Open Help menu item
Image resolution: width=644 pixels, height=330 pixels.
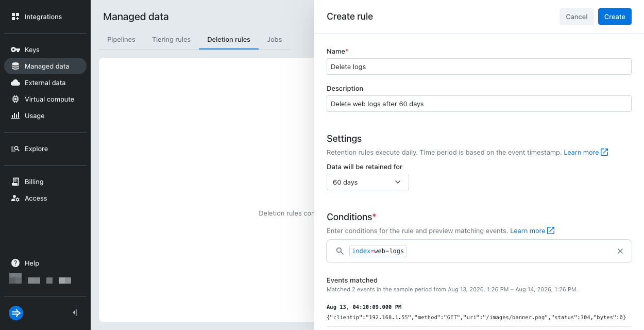coord(45,263)
